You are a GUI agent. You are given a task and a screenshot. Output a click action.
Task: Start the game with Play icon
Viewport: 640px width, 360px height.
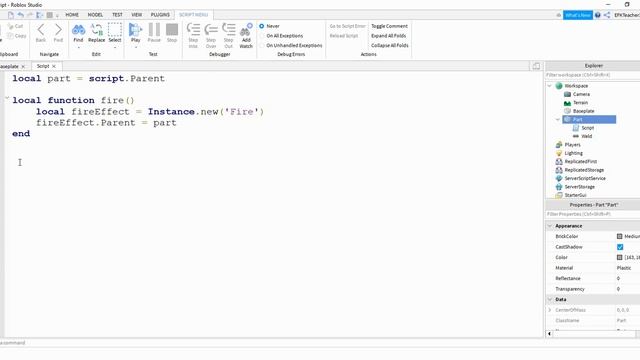point(135,30)
